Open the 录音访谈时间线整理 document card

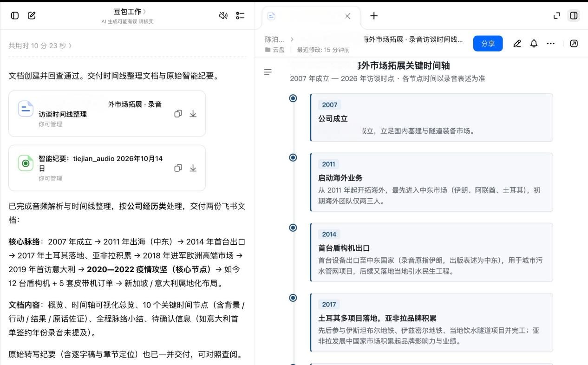(107, 114)
